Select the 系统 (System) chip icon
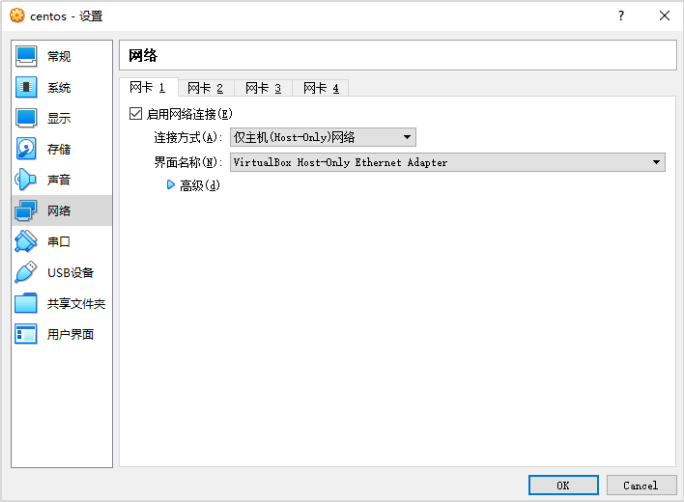This screenshot has width=684, height=502. click(x=26, y=87)
